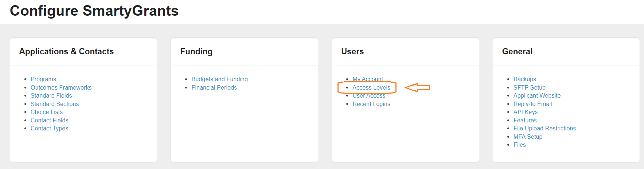Go to MFA Setup
The image size is (644, 169).
(528, 137)
